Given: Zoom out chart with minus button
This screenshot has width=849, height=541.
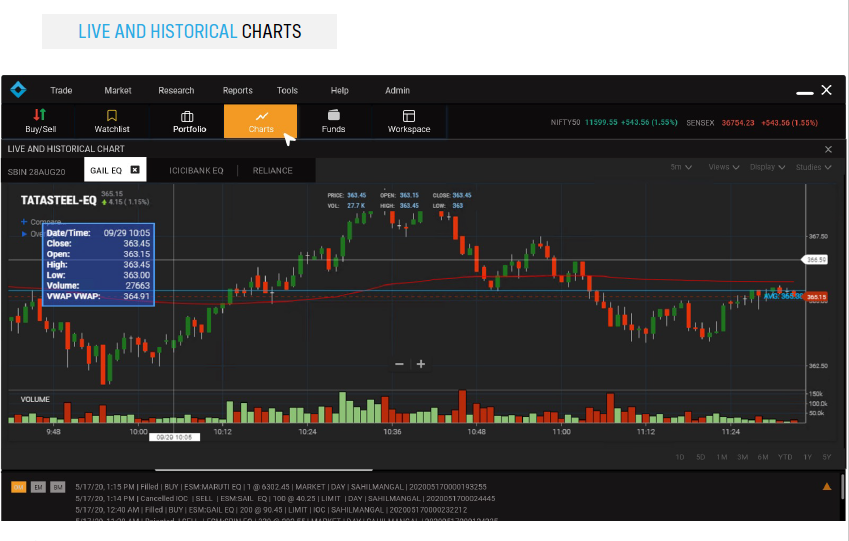Looking at the screenshot, I should tap(400, 364).
